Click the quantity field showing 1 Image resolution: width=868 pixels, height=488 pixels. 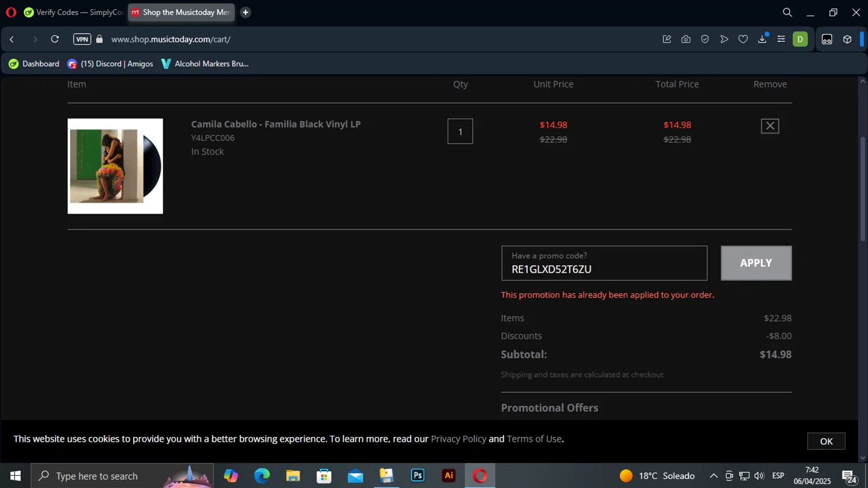[460, 131]
